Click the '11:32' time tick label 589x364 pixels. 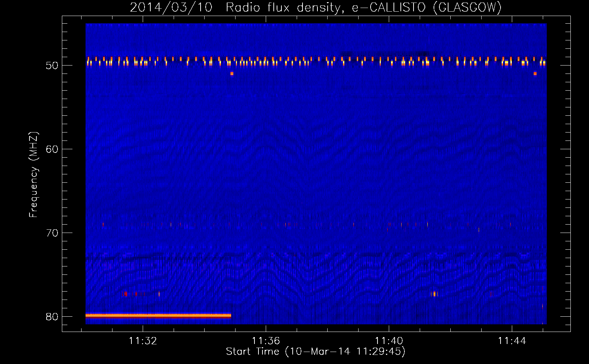pyautogui.click(x=143, y=341)
